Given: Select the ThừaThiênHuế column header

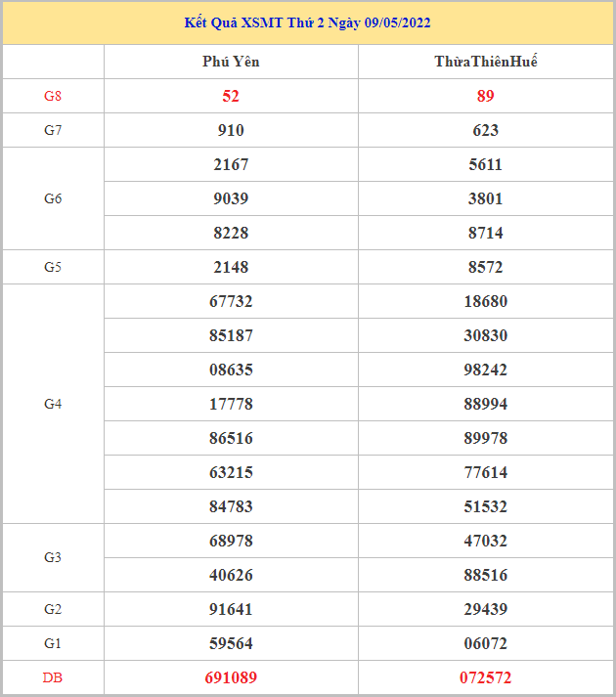Looking at the screenshot, I should coord(485,62).
